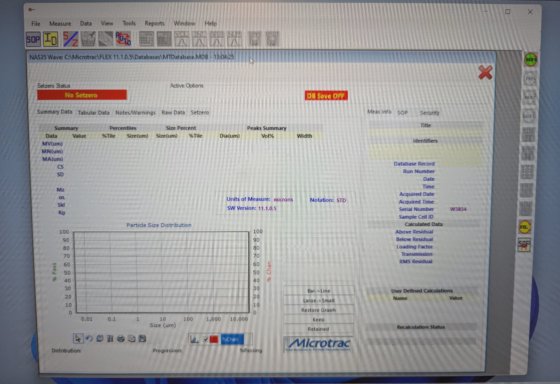The image size is (560, 384).
Task: Click the Particle Size Distribution graph title
Action: (x=159, y=225)
